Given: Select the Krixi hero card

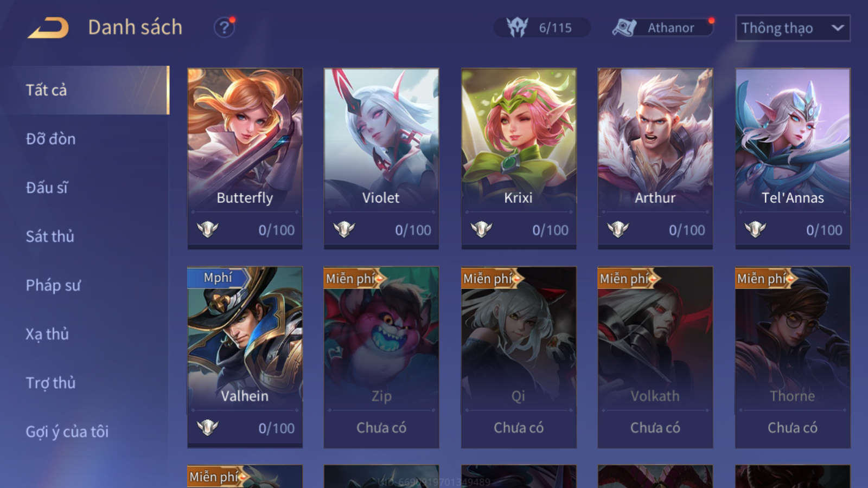Looking at the screenshot, I should [519, 158].
